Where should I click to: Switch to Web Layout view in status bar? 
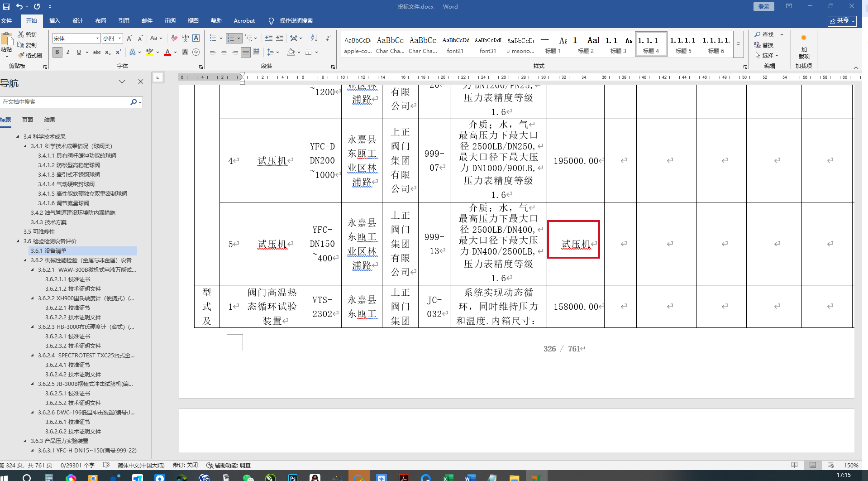click(830, 465)
